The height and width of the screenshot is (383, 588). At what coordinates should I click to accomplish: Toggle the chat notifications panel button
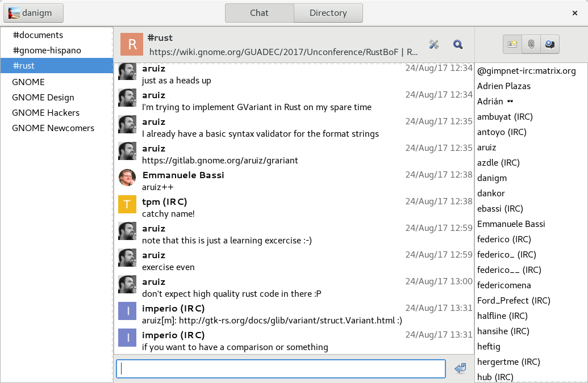point(549,44)
